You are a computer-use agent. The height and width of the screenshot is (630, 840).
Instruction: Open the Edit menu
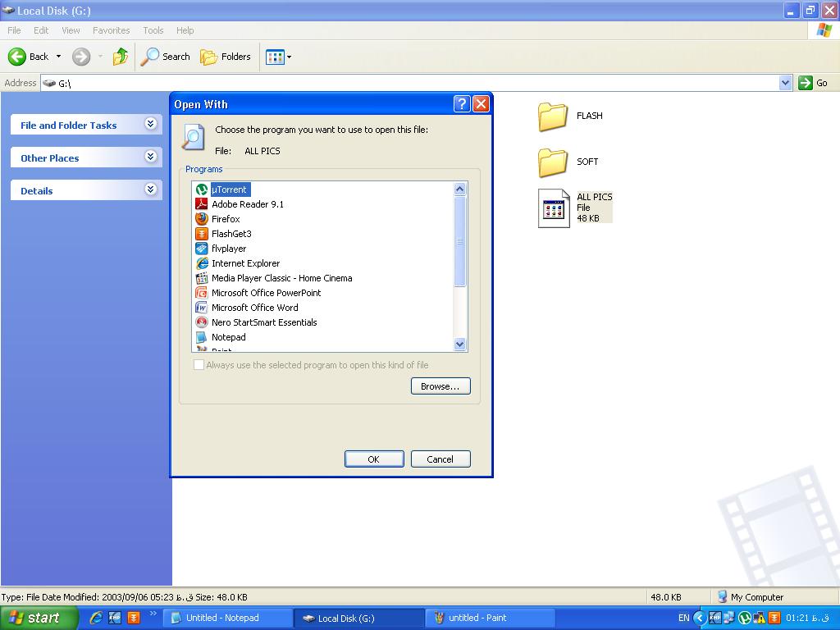pyautogui.click(x=41, y=30)
